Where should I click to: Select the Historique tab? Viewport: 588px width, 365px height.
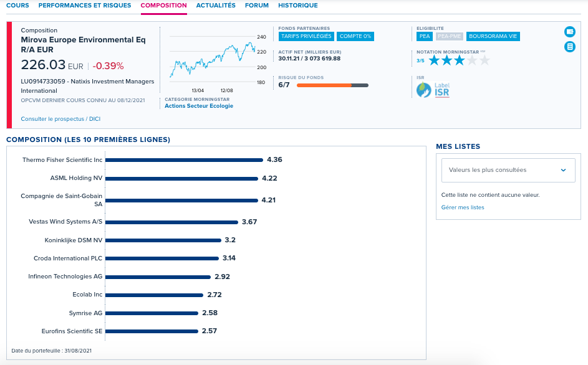298,6
